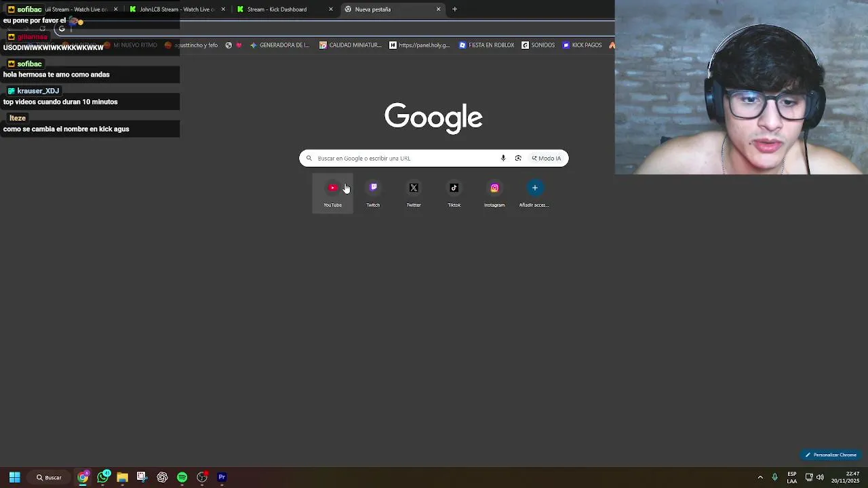Open Chrome from the taskbar
This screenshot has height=488, width=868.
(x=83, y=477)
